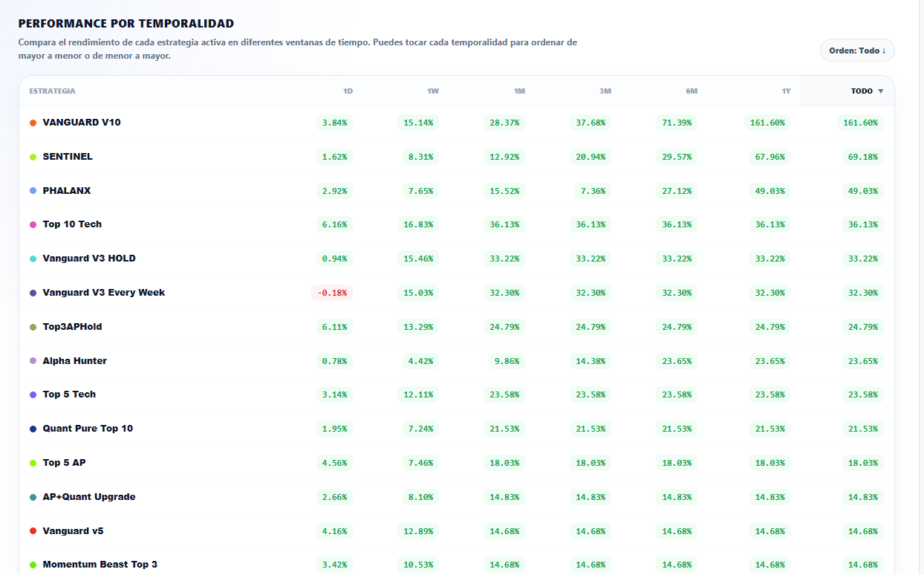Click the pink dot beside Top 10 Tech
The width and height of the screenshot is (924, 575).
click(33, 224)
